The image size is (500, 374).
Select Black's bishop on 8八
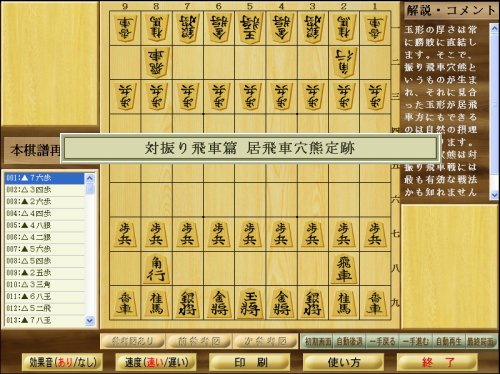(156, 269)
